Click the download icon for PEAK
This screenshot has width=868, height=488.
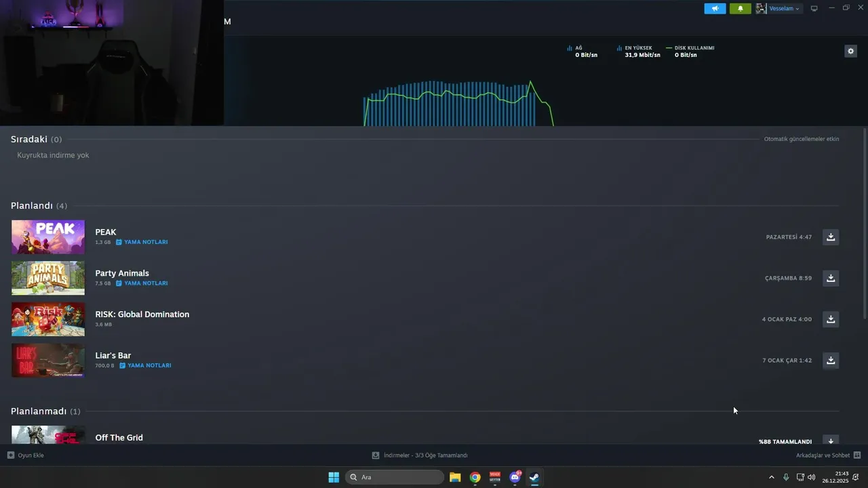pos(831,237)
